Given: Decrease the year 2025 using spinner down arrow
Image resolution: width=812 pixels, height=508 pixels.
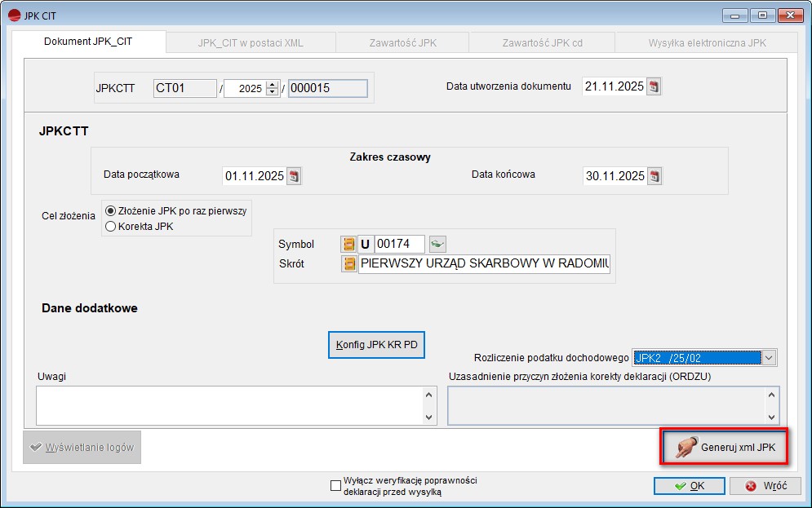Looking at the screenshot, I should pos(273,92).
